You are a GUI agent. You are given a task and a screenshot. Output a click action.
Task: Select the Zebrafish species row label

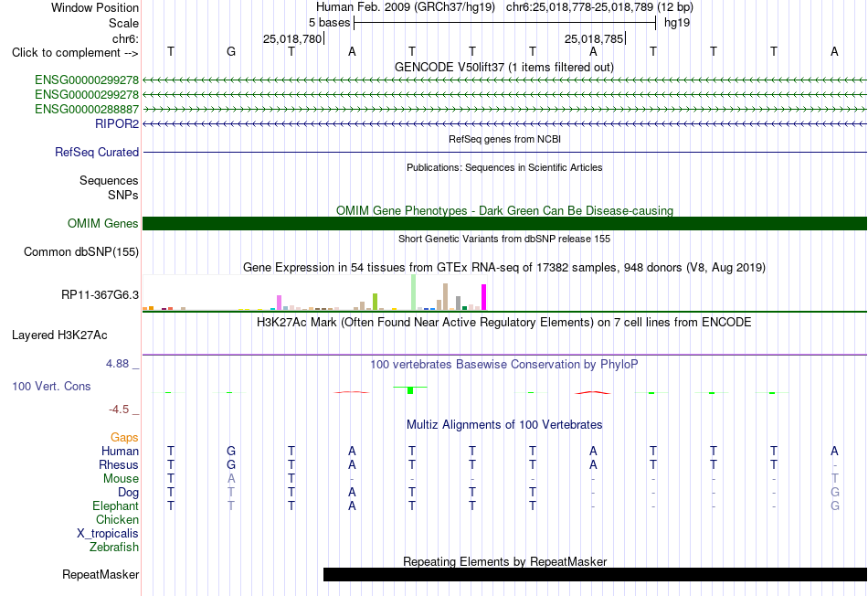point(114,547)
